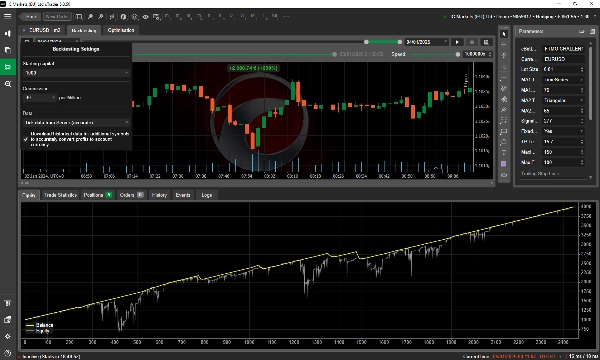
Task: Open the Starting capital dropdown
Action: click(76, 73)
